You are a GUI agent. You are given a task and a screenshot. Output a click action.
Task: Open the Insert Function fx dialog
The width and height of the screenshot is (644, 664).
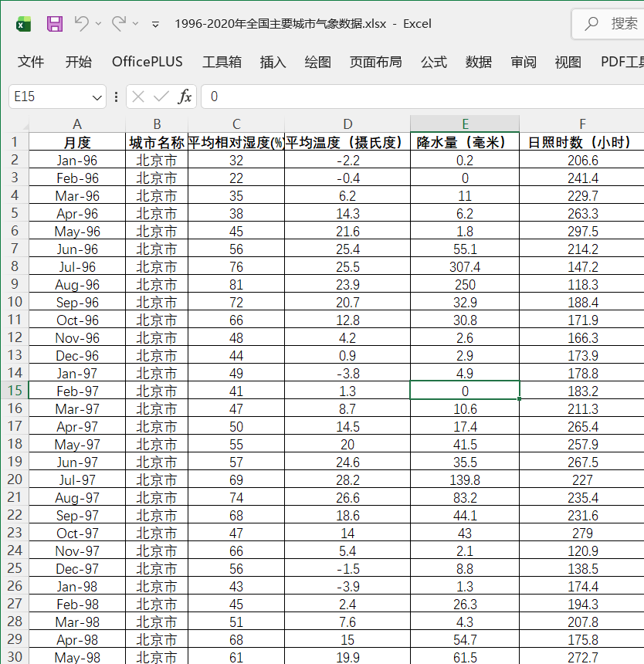tap(185, 97)
